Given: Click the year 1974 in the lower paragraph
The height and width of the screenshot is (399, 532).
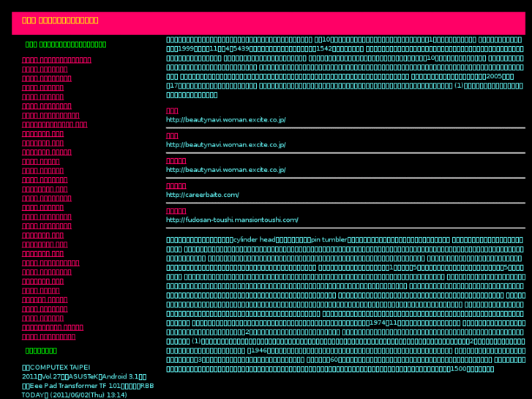Looking at the screenshot, I should [378, 323].
